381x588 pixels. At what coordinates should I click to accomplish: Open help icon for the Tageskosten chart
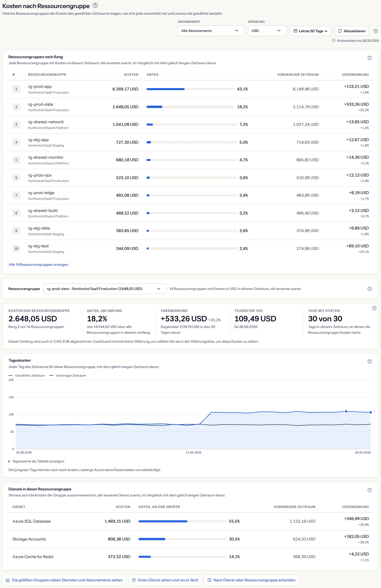[x=369, y=361]
